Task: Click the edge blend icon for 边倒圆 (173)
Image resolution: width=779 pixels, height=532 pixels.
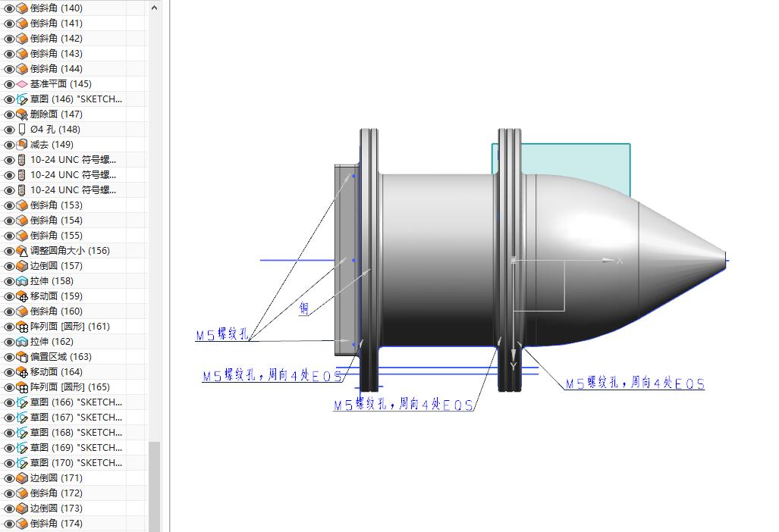Action: point(22,509)
